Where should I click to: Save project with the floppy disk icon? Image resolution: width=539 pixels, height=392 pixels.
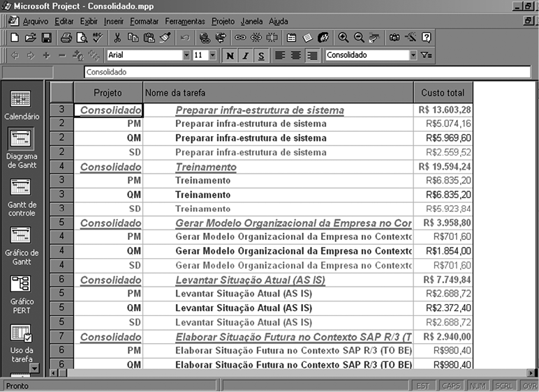[x=46, y=38]
